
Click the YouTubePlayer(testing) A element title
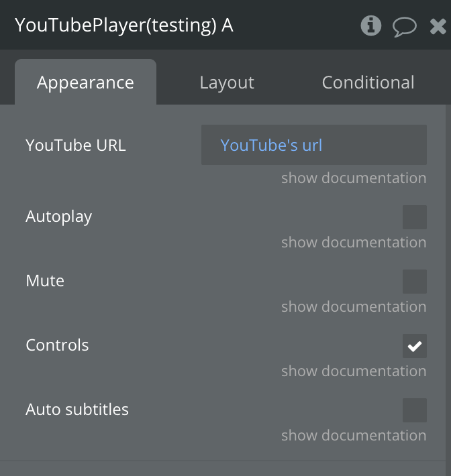point(124,25)
